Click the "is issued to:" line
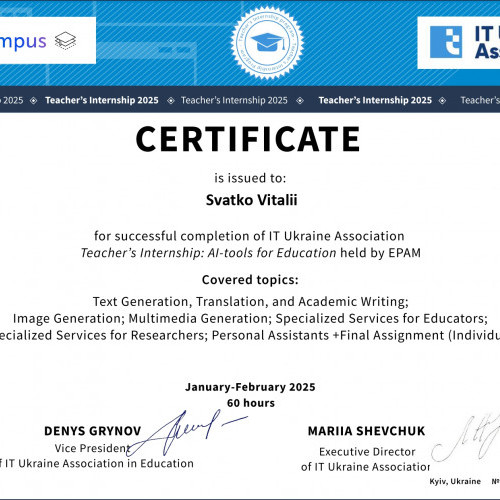Image resolution: width=500 pixels, height=500 pixels. [250, 178]
